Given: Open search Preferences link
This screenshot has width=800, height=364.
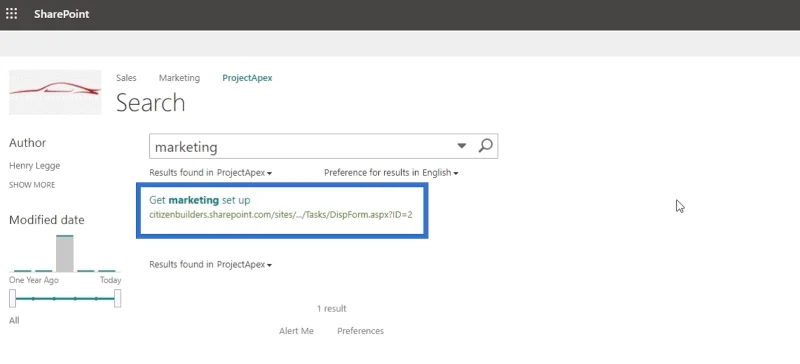Looking at the screenshot, I should tap(360, 331).
